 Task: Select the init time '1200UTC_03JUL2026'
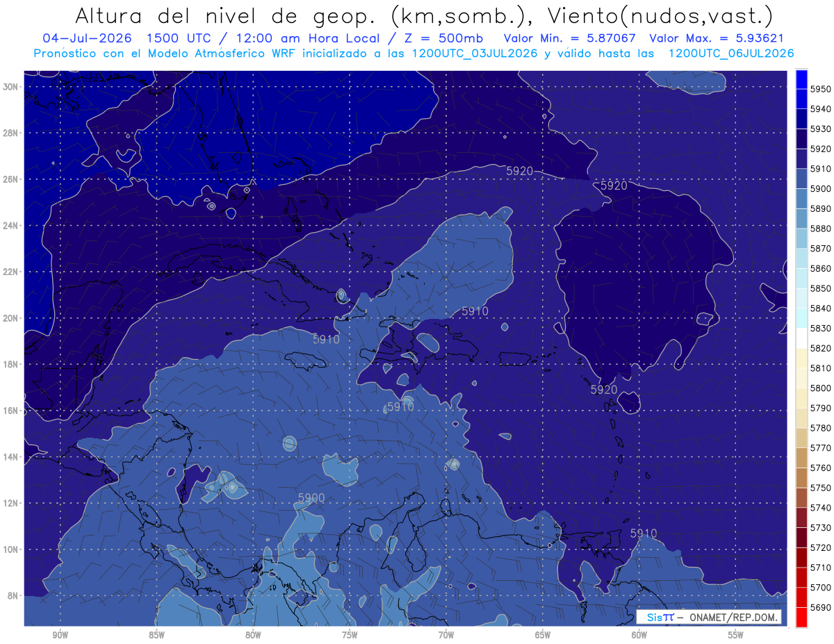[x=475, y=53]
